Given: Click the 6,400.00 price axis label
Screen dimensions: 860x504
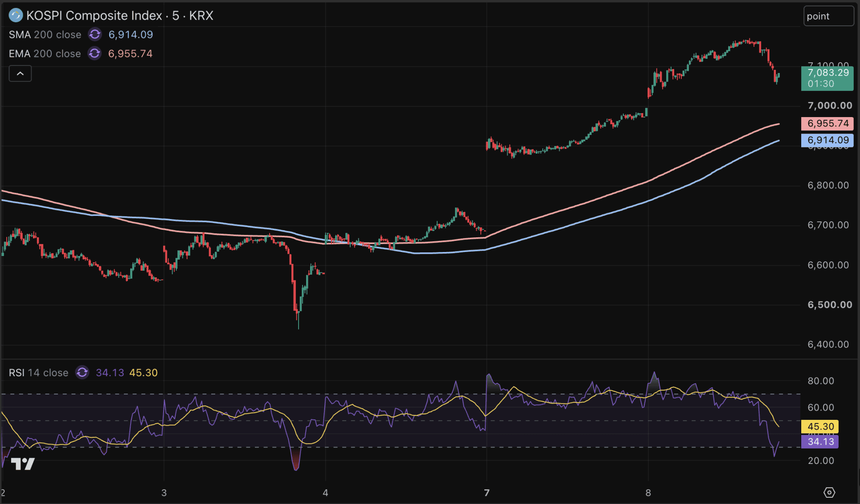Looking at the screenshot, I should tap(828, 344).
